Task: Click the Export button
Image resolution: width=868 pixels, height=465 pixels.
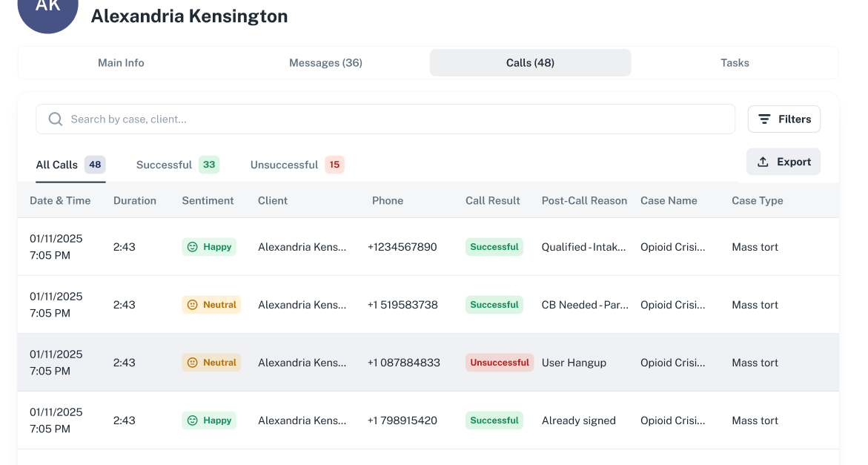Action: point(783,161)
